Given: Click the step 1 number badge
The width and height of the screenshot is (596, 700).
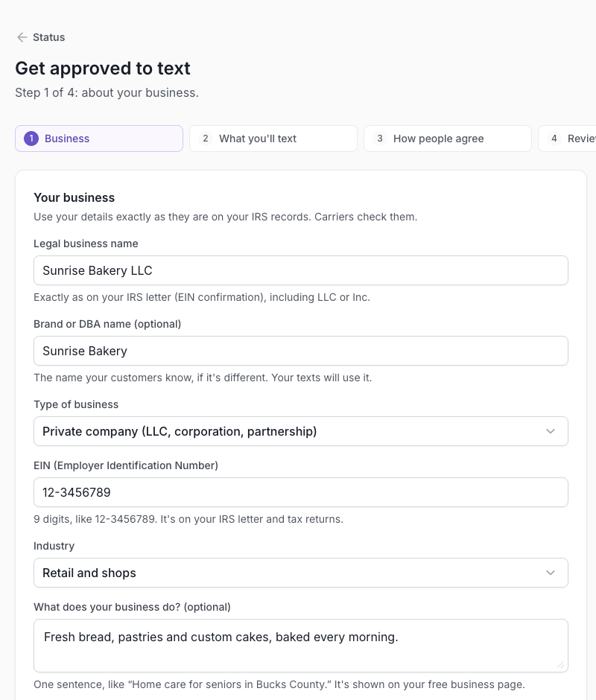Looking at the screenshot, I should click(31, 139).
